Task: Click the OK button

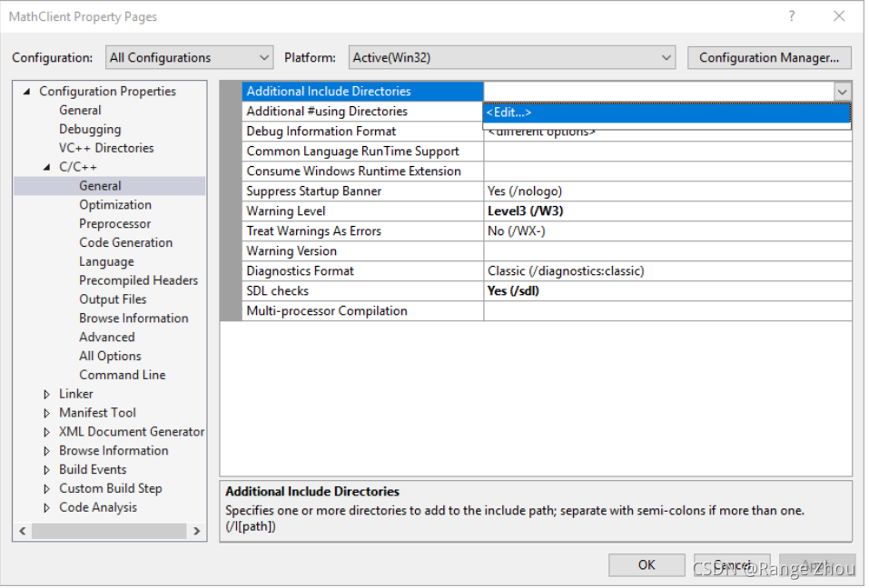Action: pyautogui.click(x=647, y=564)
